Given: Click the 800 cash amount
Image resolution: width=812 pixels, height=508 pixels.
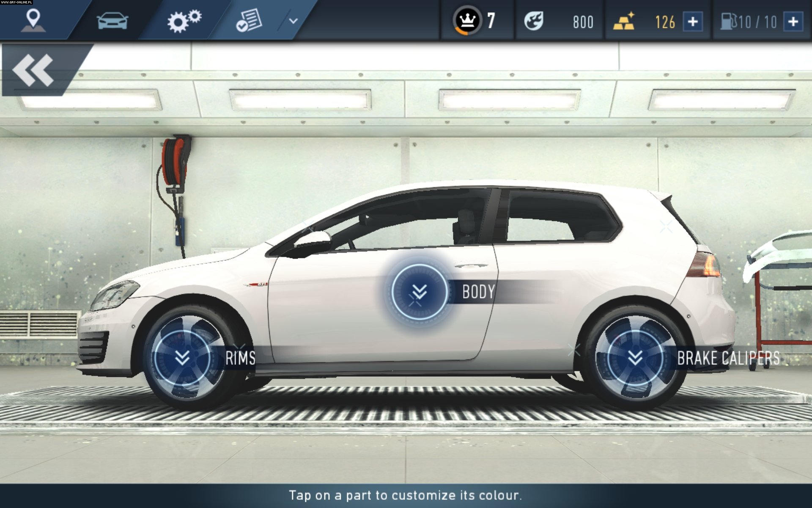Looking at the screenshot, I should (x=583, y=22).
